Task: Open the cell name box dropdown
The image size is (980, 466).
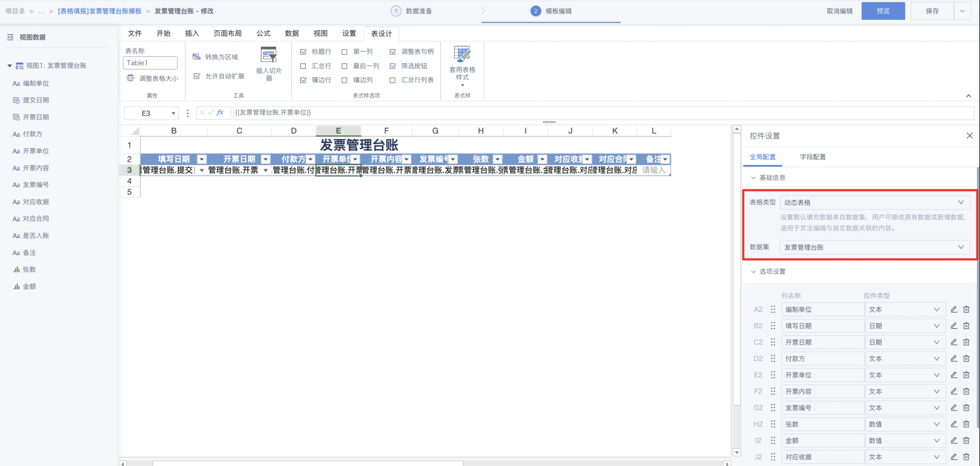Action: pyautogui.click(x=173, y=113)
